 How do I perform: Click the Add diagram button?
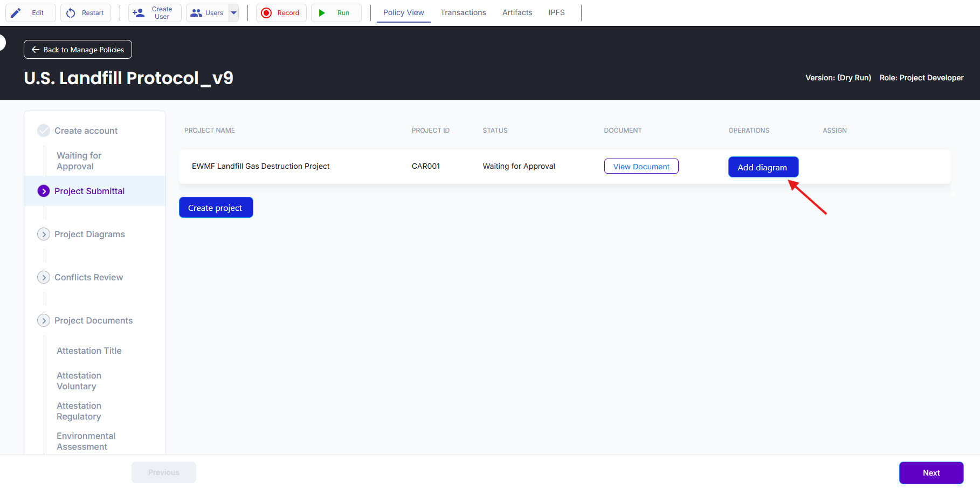click(763, 167)
